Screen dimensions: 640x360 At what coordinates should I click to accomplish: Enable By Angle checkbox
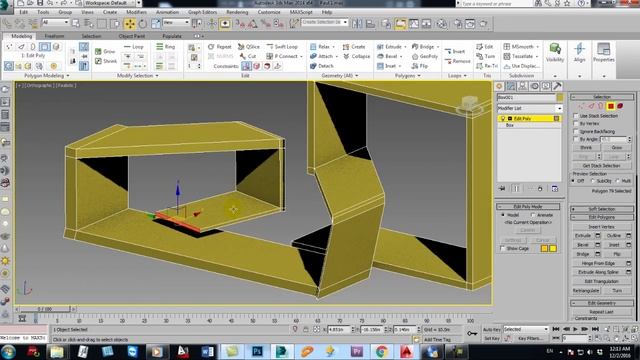[x=576, y=139]
